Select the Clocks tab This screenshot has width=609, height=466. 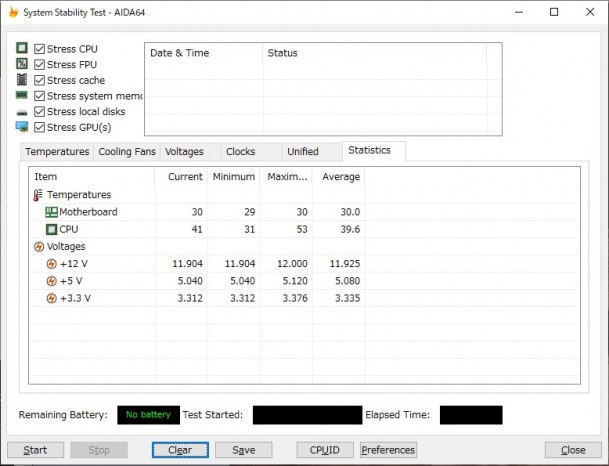point(240,152)
